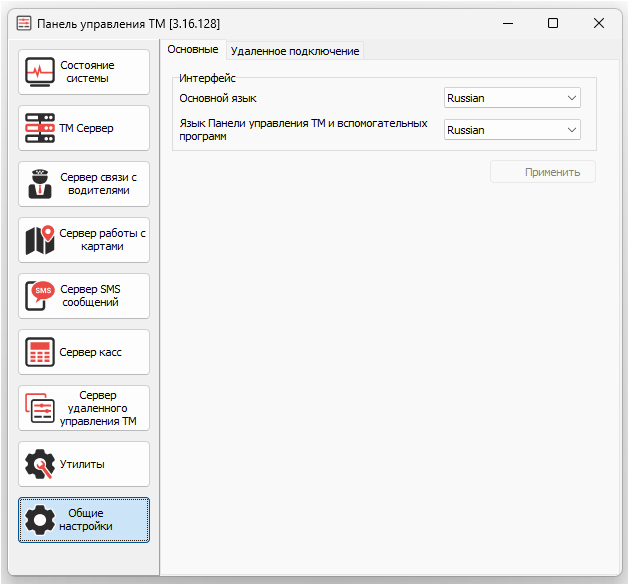Click the Сервер связи с водителями label

[x=98, y=184]
